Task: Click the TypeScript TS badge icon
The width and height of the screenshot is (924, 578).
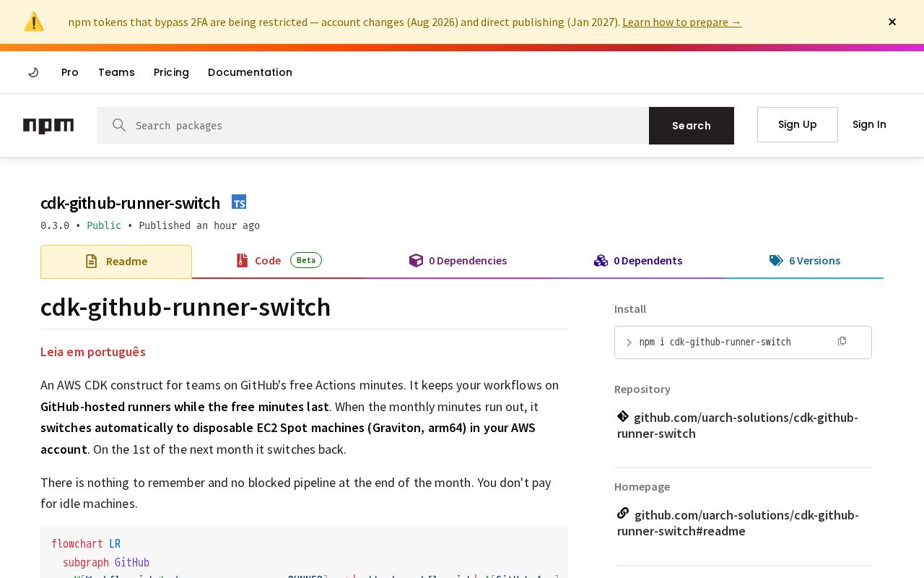Action: point(239,202)
